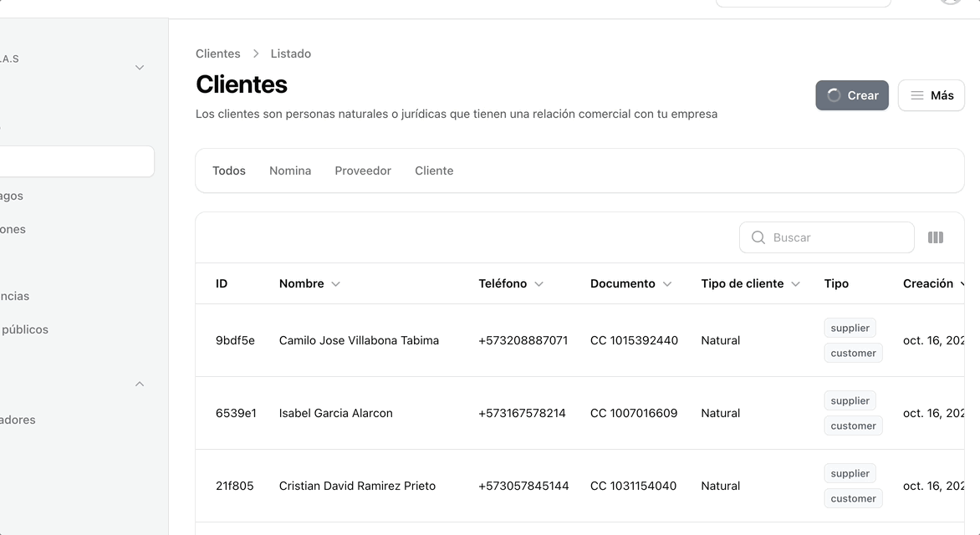Select the Nomina tab
This screenshot has height=535, width=980.
point(290,171)
